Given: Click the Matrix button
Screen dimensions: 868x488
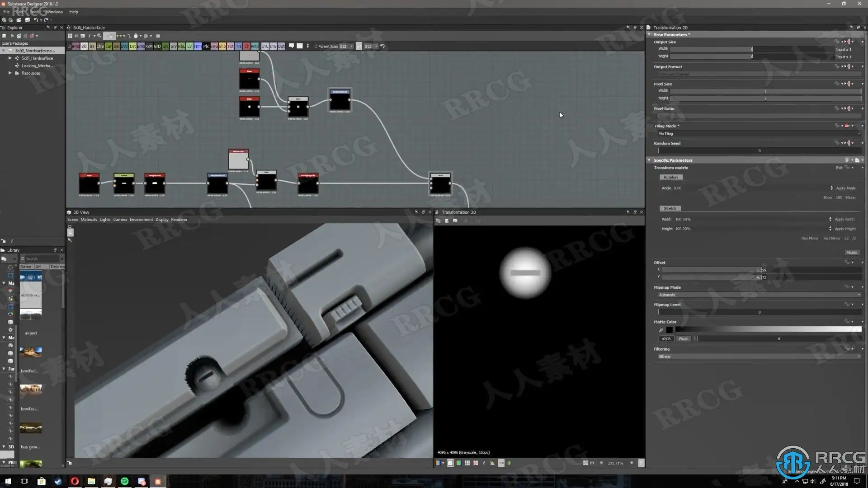Looking at the screenshot, I should pyautogui.click(x=852, y=253).
